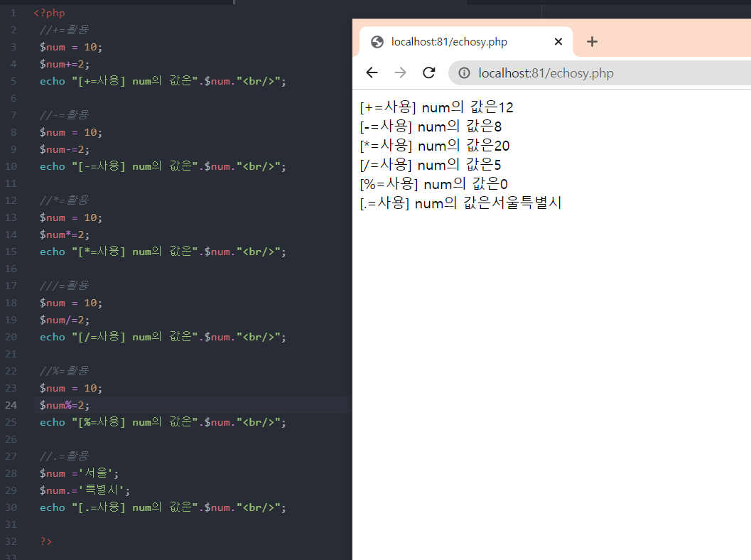Click the echo statement with [*=사용]
The width and height of the screenshot is (751, 560).
click(163, 252)
